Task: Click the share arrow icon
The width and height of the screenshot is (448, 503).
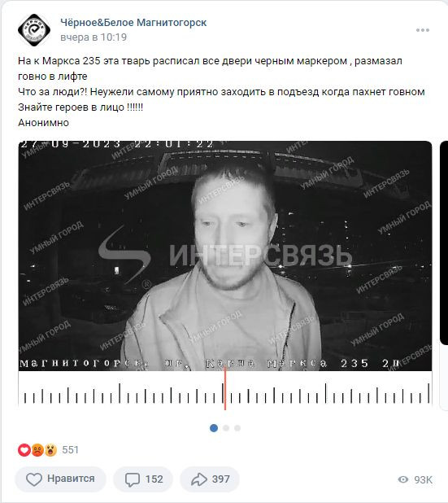Action: tap(199, 479)
